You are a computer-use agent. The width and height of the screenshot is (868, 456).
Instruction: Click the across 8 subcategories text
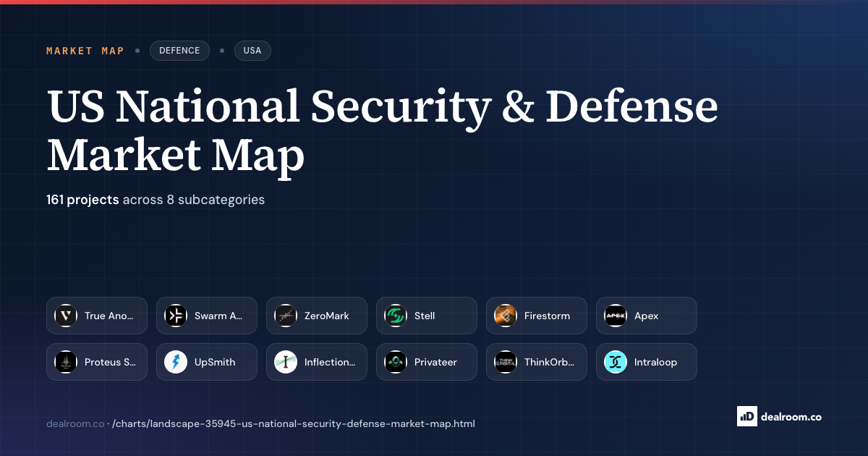tap(194, 199)
